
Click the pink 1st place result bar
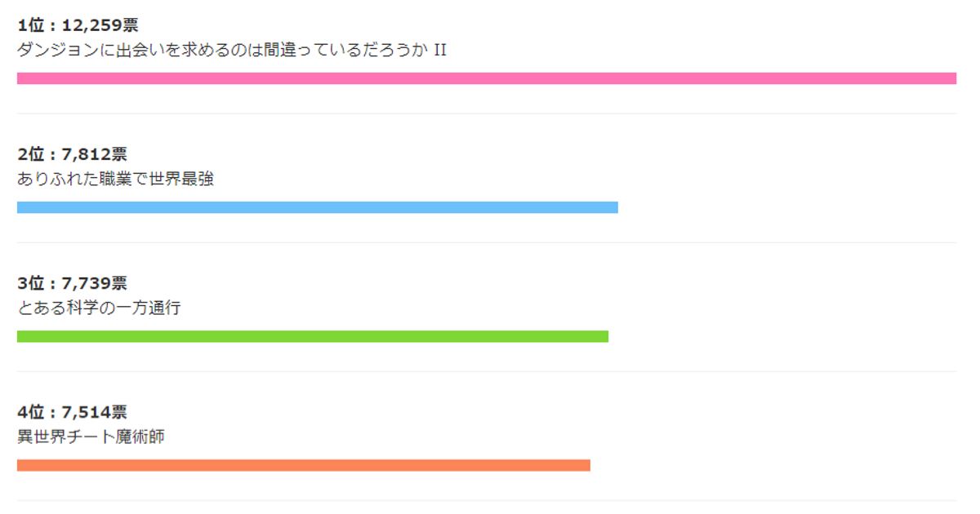point(486,78)
